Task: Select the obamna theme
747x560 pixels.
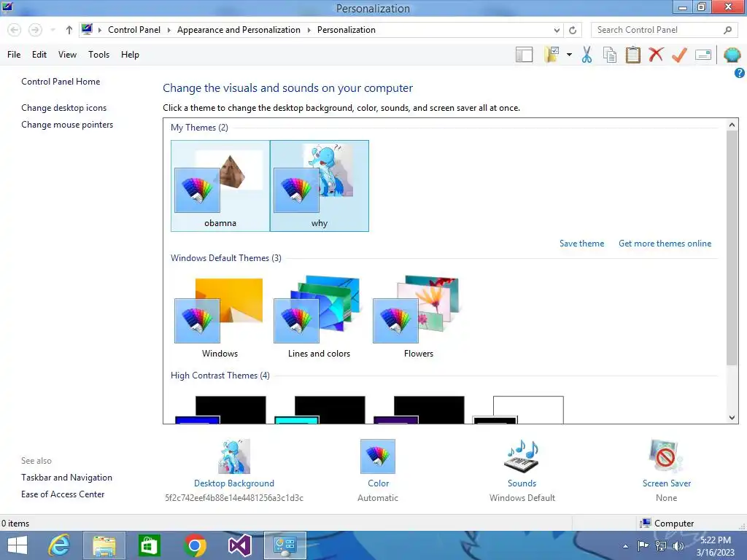Action: (220, 186)
